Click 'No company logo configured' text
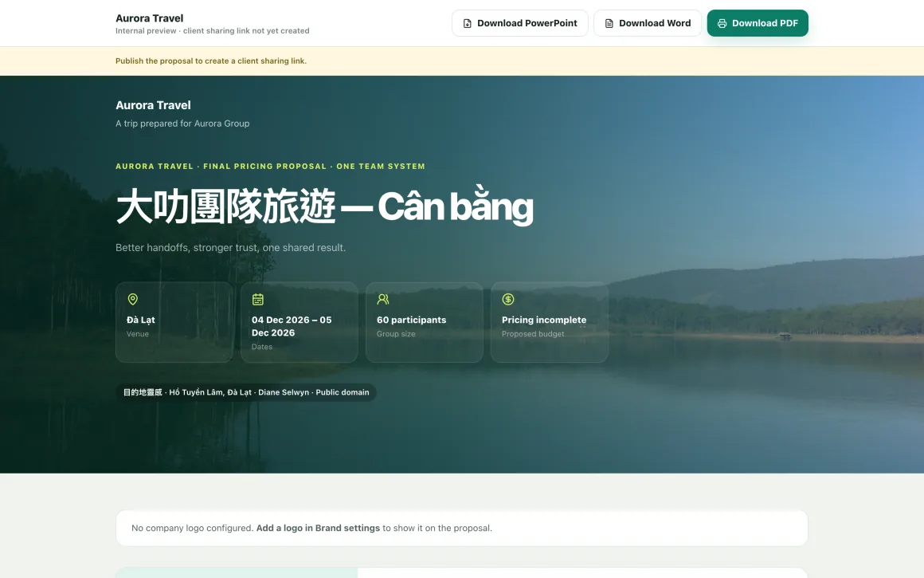The image size is (924, 578). 192,528
